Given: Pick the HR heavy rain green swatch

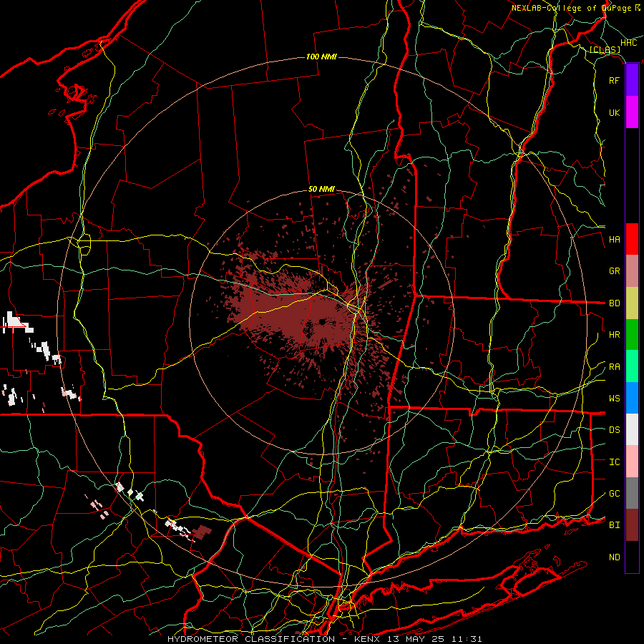Looking at the screenshot, I should pos(632,335).
